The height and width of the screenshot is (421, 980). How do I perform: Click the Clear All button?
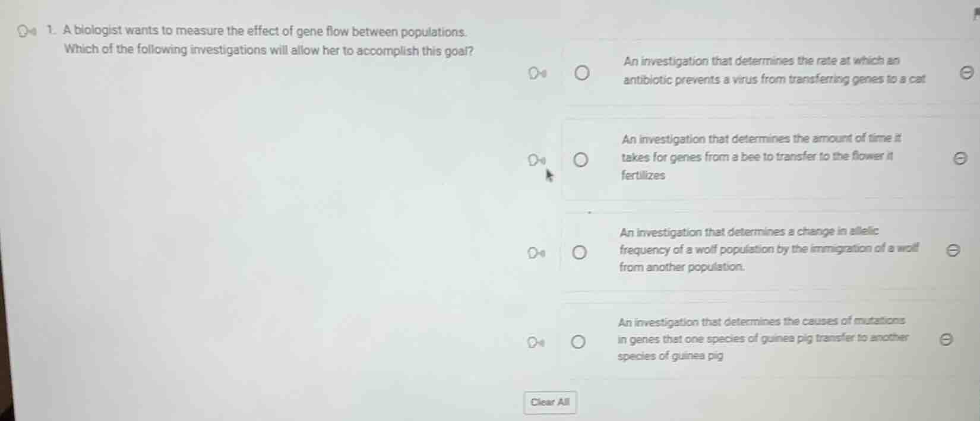click(x=549, y=403)
